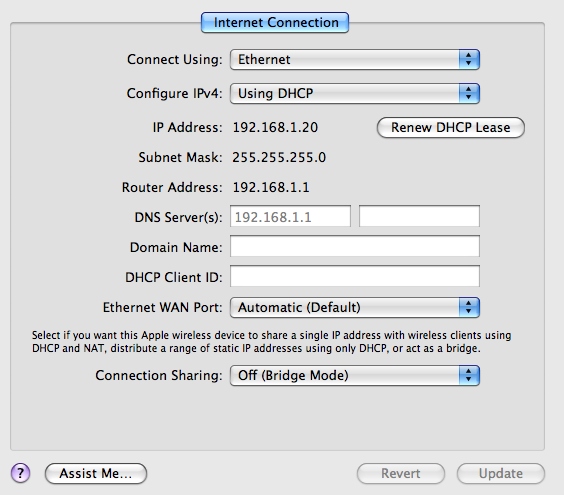The image size is (564, 495).
Task: Click into the DHCP Client ID field
Action: (355, 276)
